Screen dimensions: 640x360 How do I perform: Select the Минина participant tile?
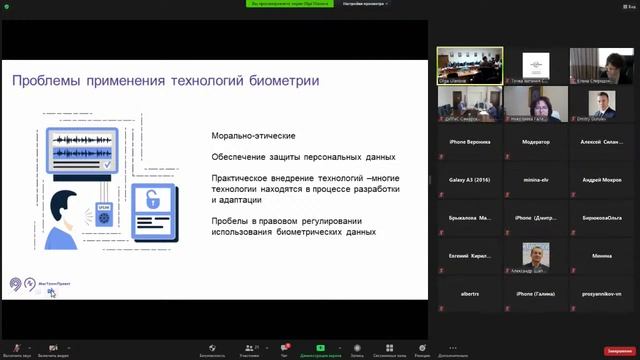coord(602,256)
